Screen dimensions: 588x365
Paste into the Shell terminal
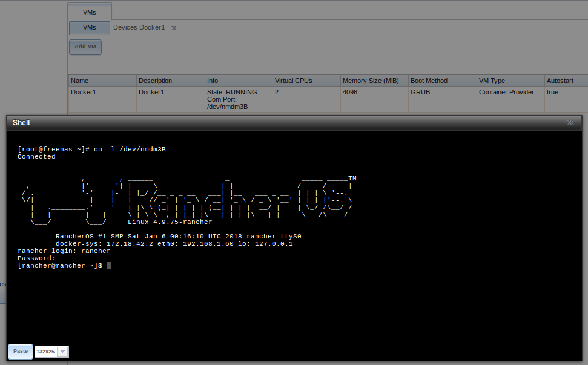click(x=21, y=351)
